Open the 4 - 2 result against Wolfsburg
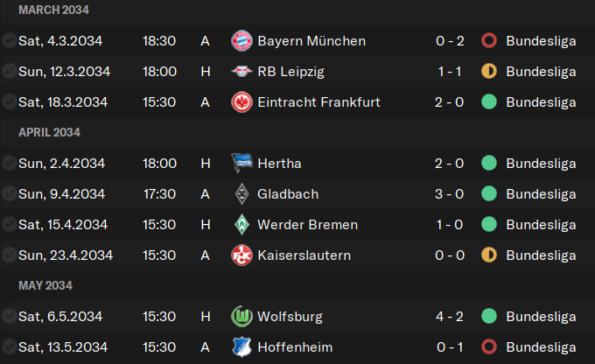 coord(450,316)
